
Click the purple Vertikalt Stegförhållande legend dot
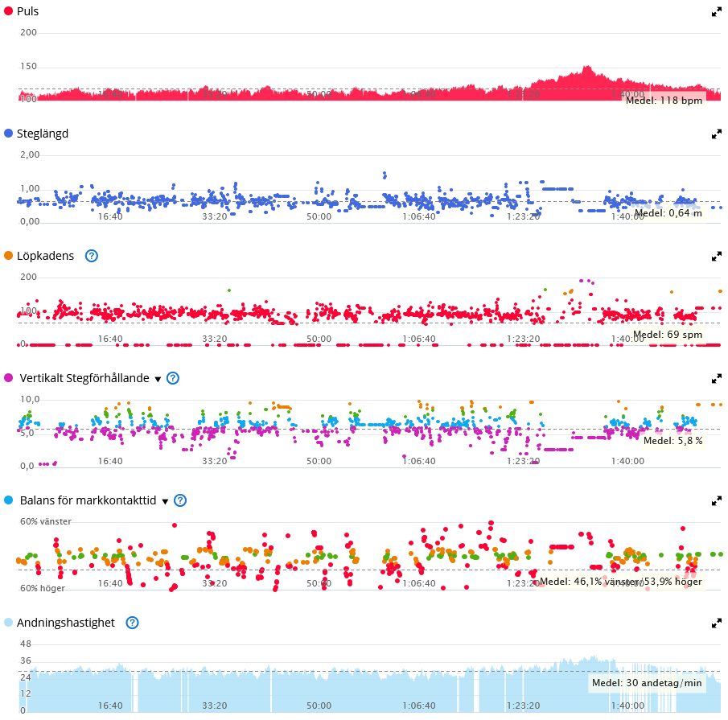8,378
